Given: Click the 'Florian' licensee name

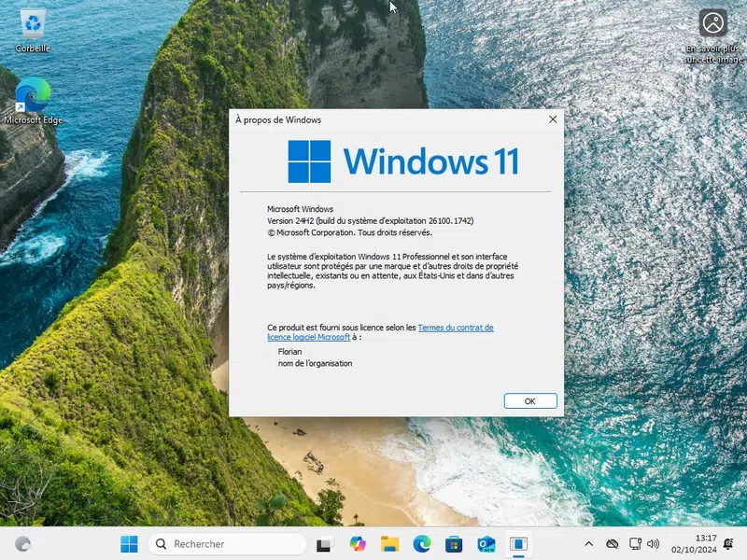Looking at the screenshot, I should 289,352.
